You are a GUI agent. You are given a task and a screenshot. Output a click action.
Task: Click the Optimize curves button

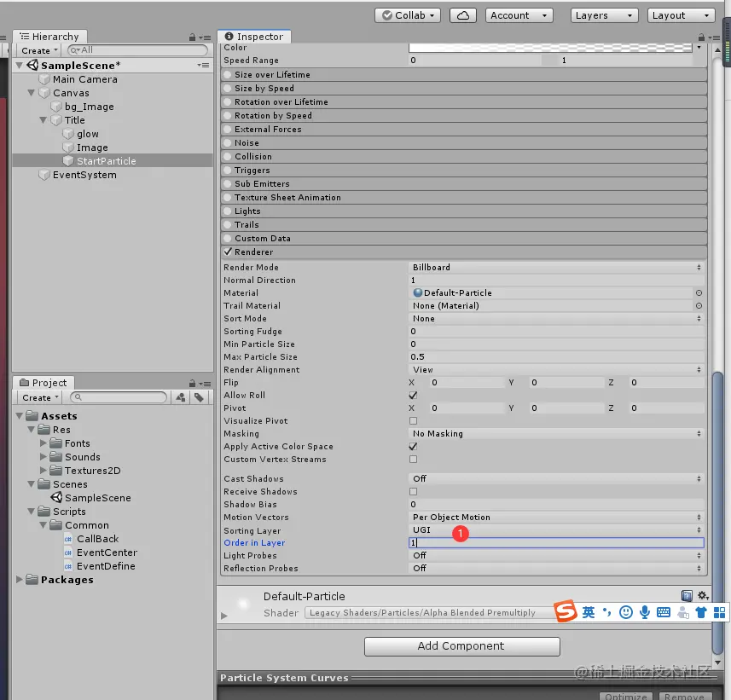pos(626,696)
